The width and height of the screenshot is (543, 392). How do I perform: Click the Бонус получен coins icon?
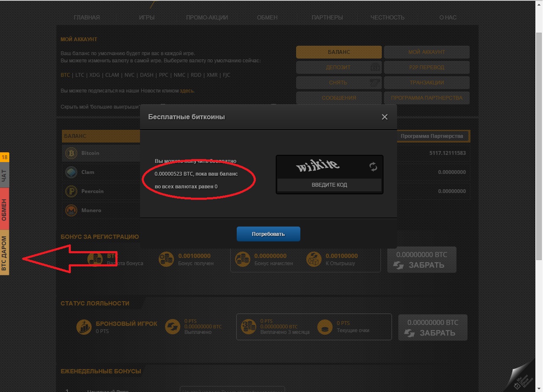tap(165, 259)
